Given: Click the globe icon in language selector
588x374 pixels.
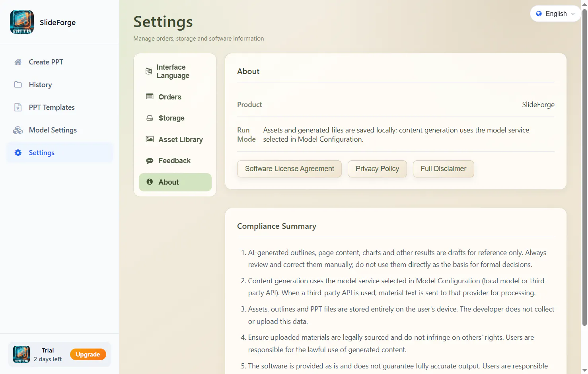Looking at the screenshot, I should (539, 14).
